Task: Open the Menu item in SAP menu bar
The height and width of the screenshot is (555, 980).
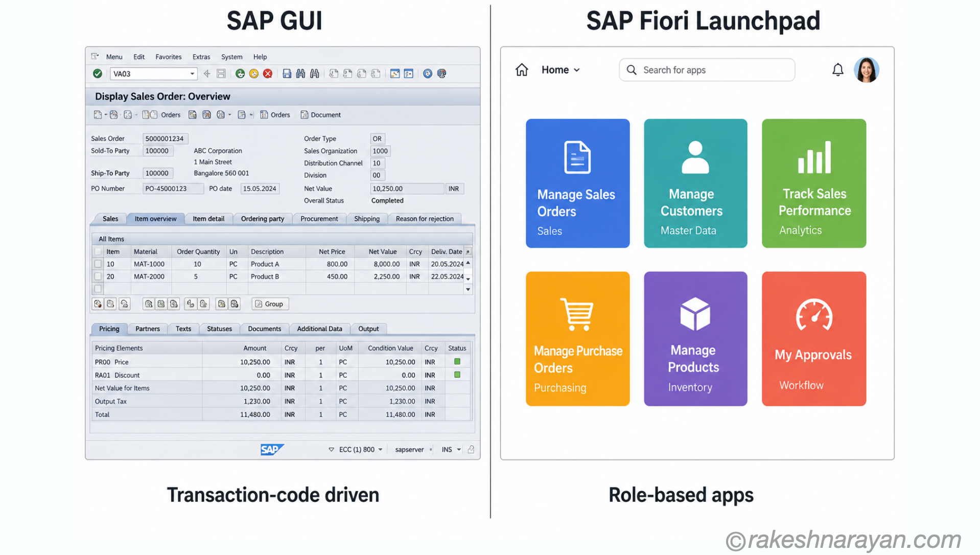Action: [114, 57]
